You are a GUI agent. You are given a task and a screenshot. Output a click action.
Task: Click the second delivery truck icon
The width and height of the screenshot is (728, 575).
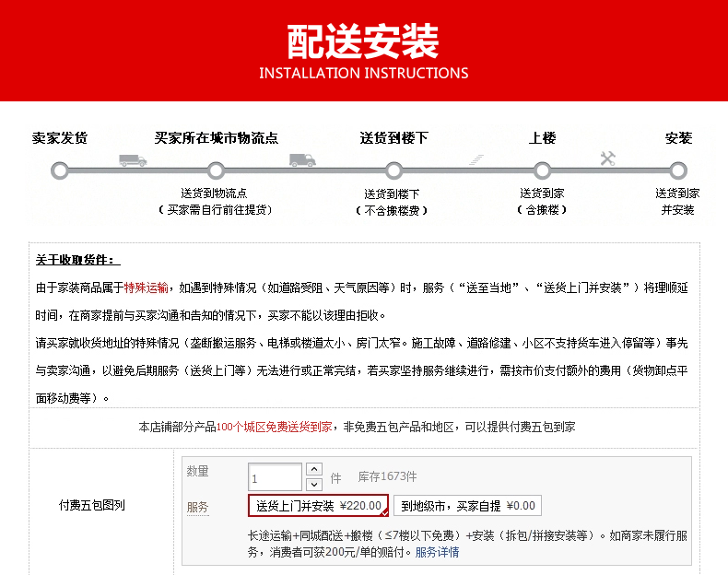pos(302,160)
